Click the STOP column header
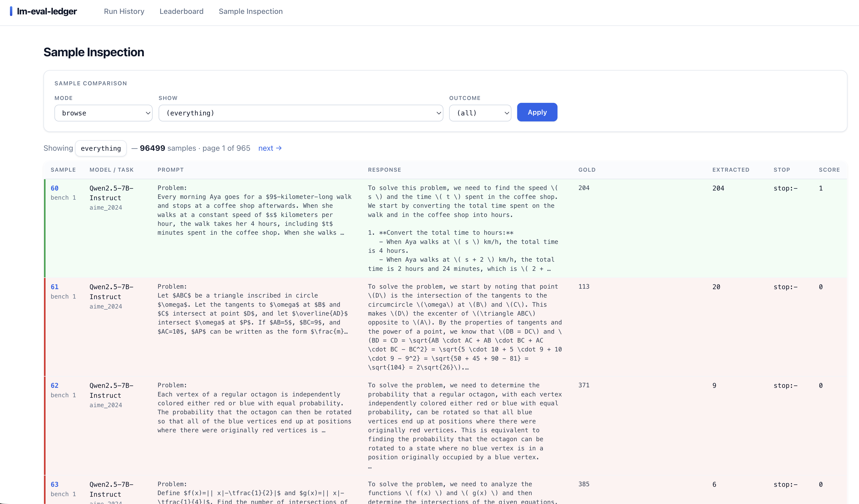859x504 pixels. [x=782, y=170]
